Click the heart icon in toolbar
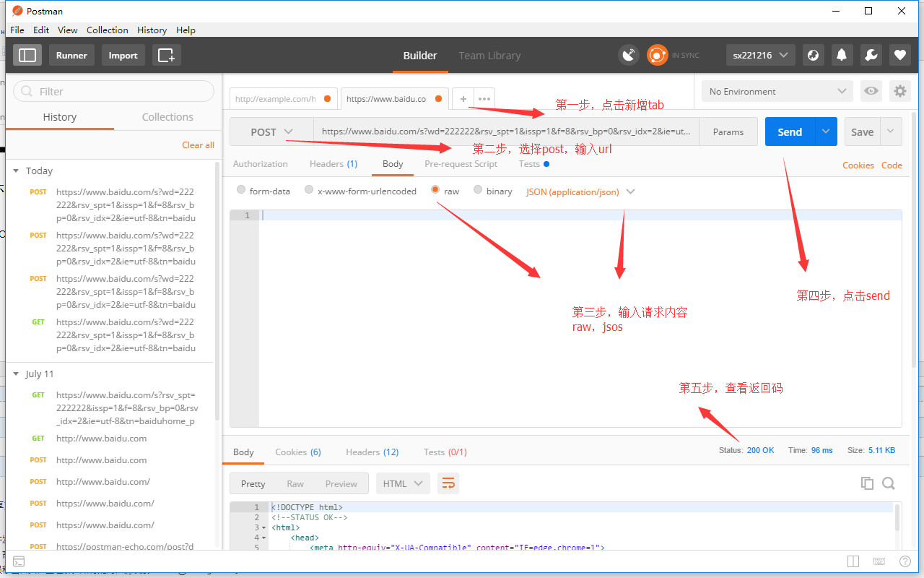Image resolution: width=924 pixels, height=578 pixels. [899, 55]
